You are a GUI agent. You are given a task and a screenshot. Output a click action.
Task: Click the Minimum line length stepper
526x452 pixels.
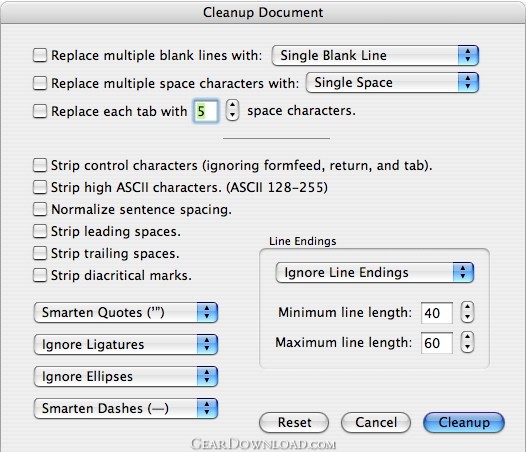click(467, 312)
